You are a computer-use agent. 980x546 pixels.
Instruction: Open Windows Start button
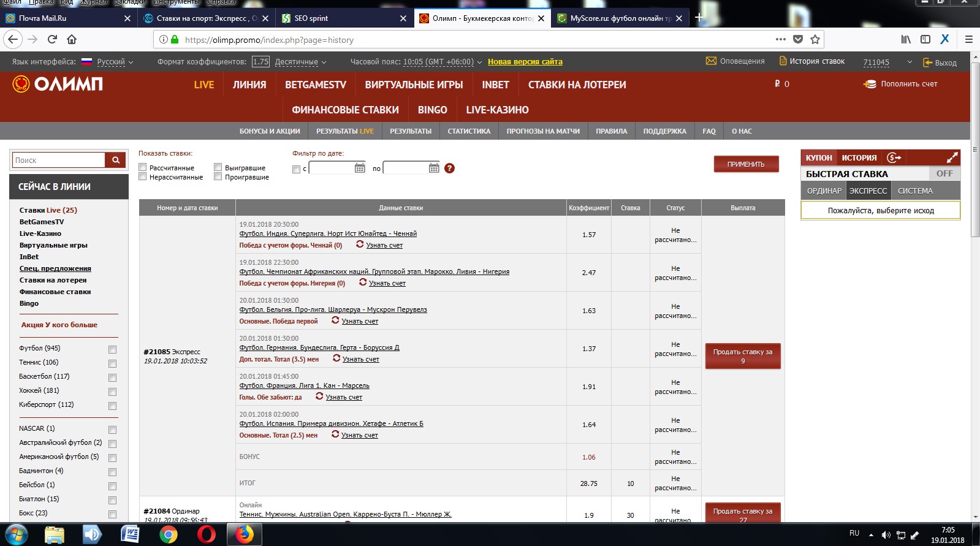coord(16,534)
